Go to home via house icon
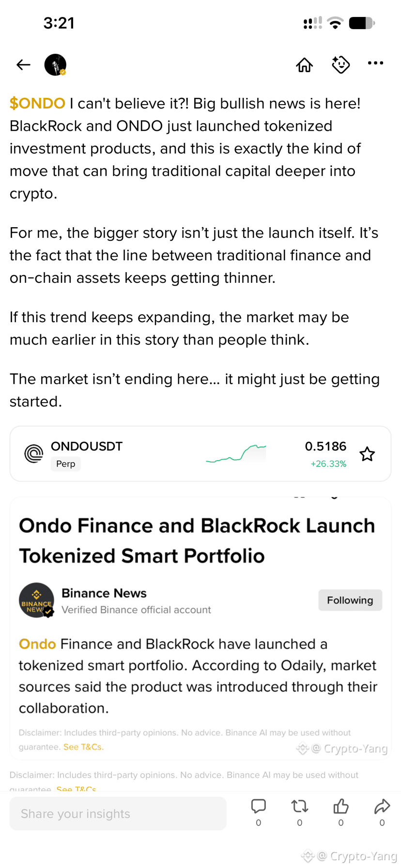Image resolution: width=401 pixels, height=868 pixels. [304, 64]
